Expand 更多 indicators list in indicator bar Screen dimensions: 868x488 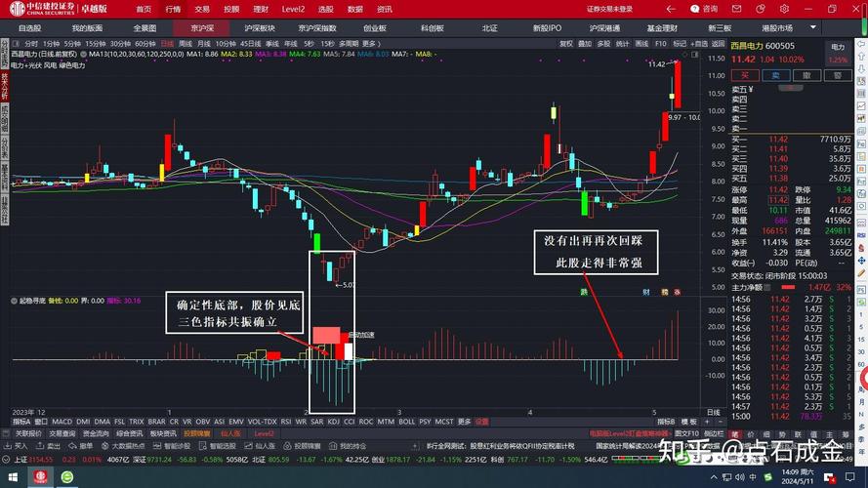point(464,422)
